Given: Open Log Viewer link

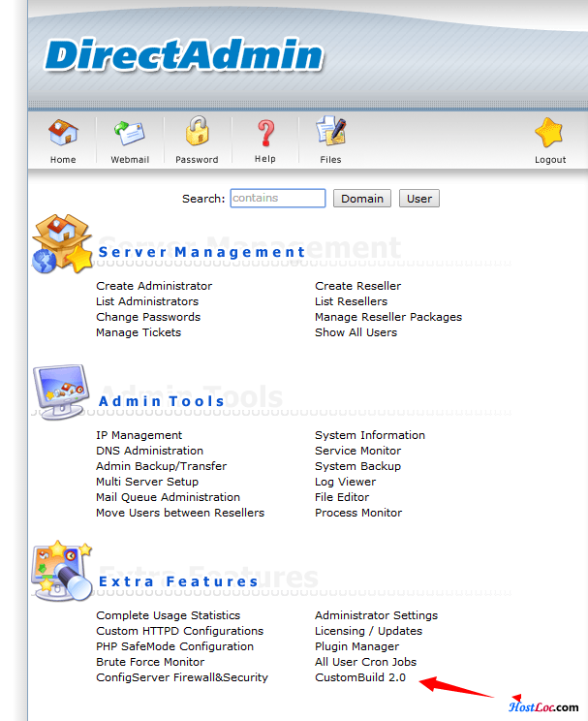Looking at the screenshot, I should [345, 482].
